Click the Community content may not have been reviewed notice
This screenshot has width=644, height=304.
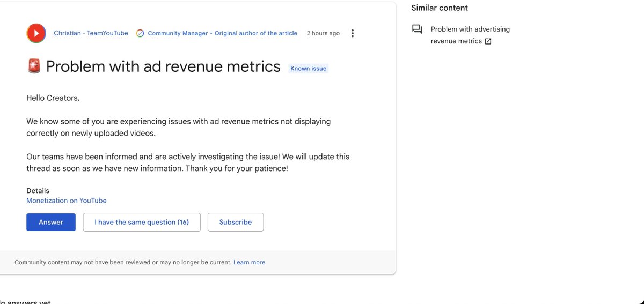[123, 262]
